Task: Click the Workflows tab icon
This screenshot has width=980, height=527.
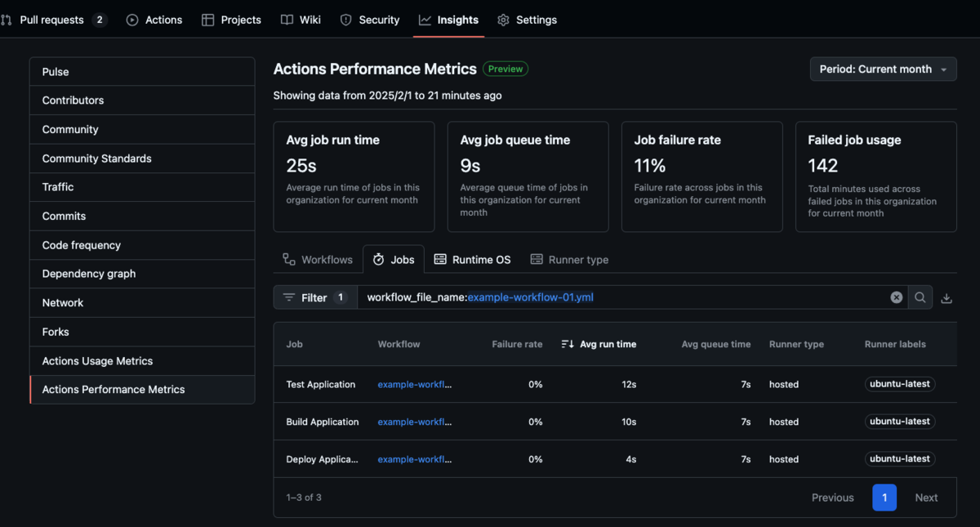Action: pyautogui.click(x=289, y=259)
